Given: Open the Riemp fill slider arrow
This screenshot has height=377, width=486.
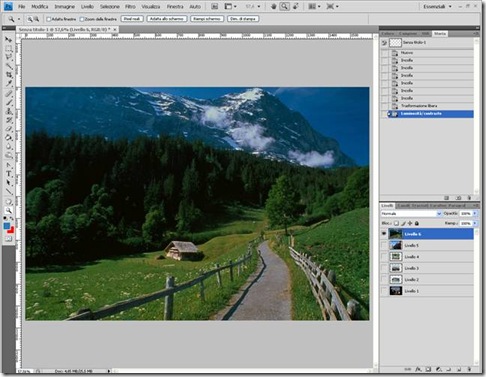Looking at the screenshot, I should 475,223.
